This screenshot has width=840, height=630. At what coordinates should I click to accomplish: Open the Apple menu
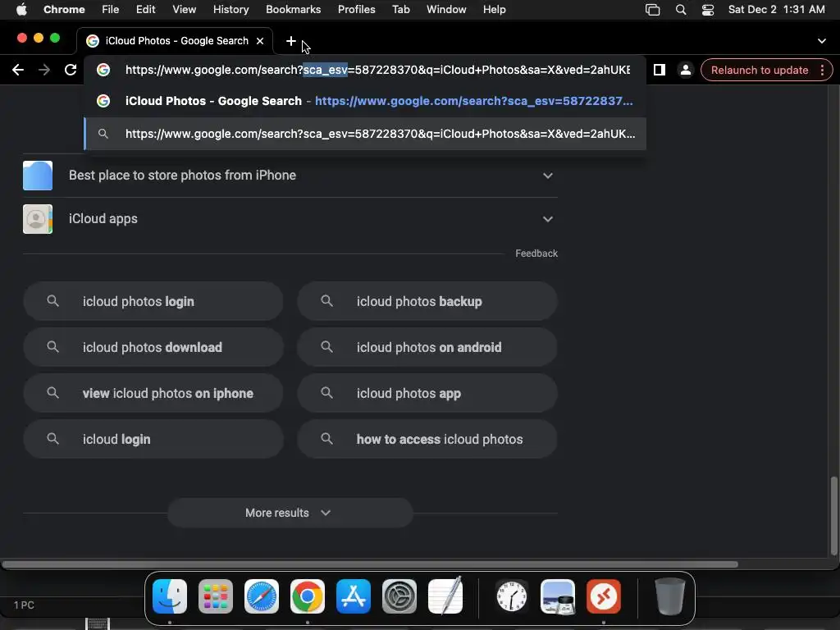coord(21,9)
